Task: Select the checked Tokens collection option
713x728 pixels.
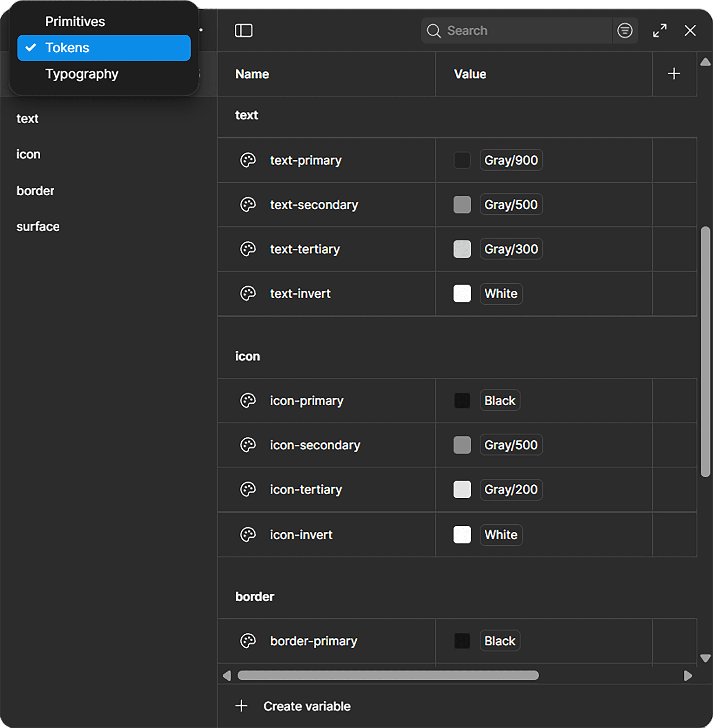Action: click(x=104, y=48)
